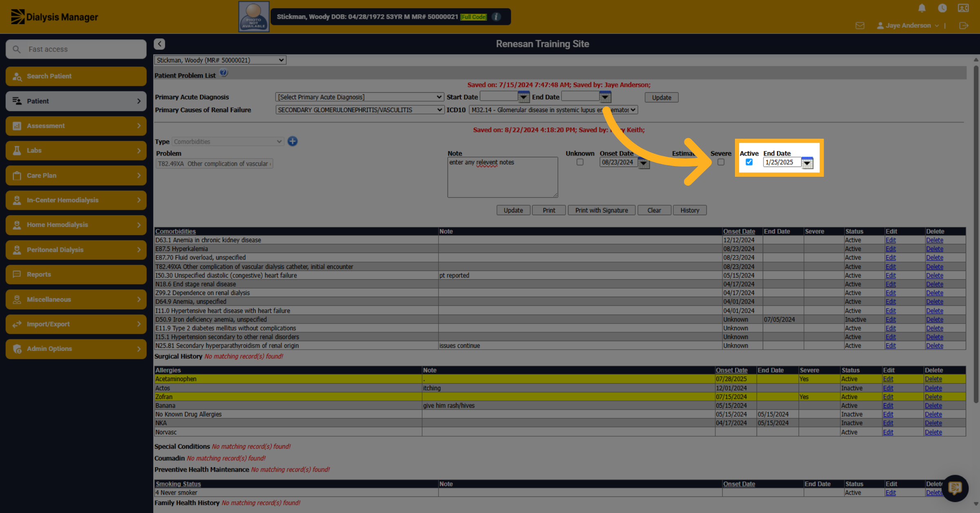Sort by Comorbidities column header
Viewport: 980px width, 513px height.
point(176,231)
